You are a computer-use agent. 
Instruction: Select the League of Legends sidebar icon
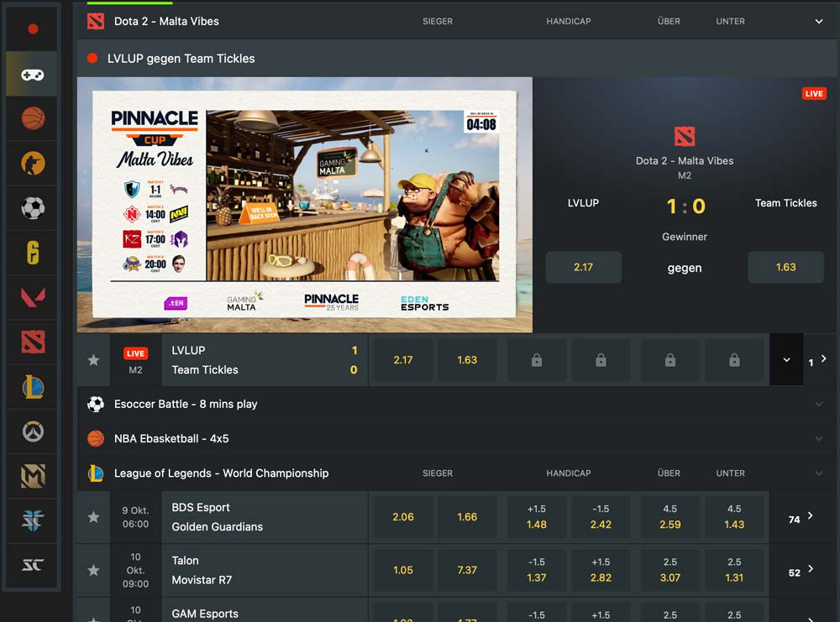(x=30, y=385)
